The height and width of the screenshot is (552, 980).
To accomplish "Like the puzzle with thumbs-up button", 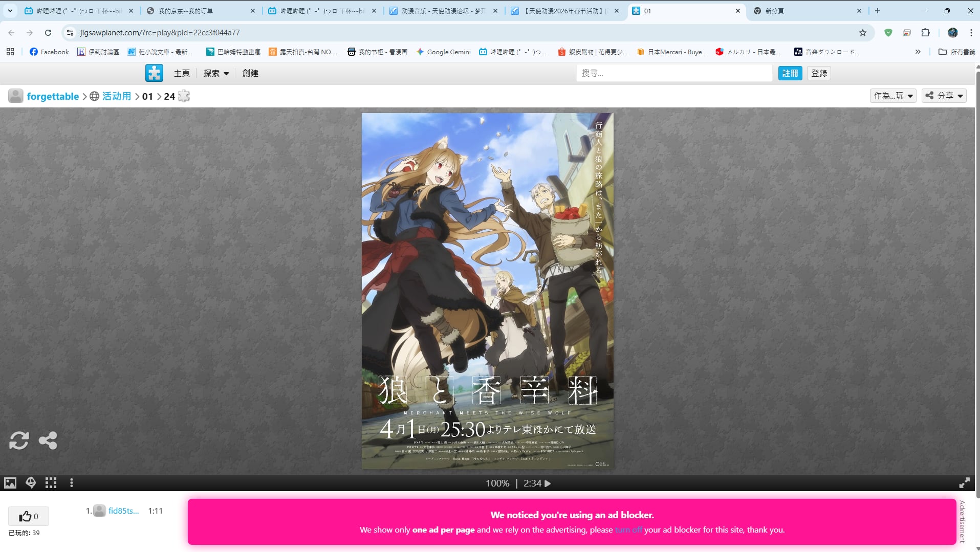I will 28,516.
